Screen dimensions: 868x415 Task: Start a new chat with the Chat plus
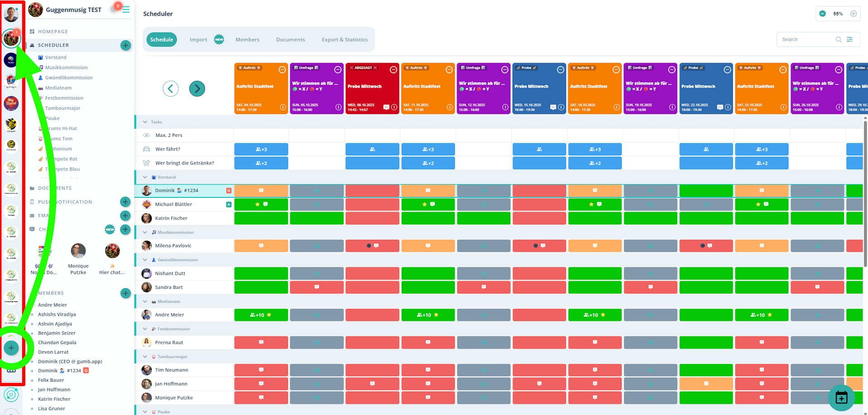[x=126, y=229]
